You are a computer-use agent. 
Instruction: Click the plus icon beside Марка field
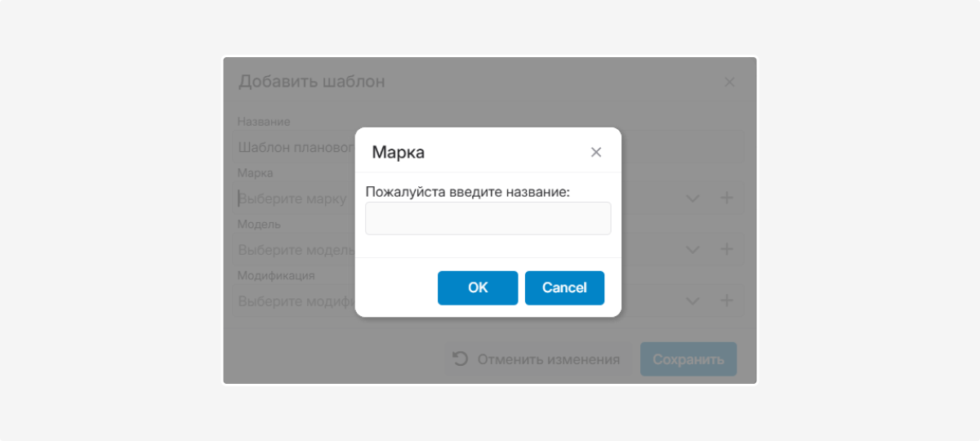pyautogui.click(x=727, y=198)
